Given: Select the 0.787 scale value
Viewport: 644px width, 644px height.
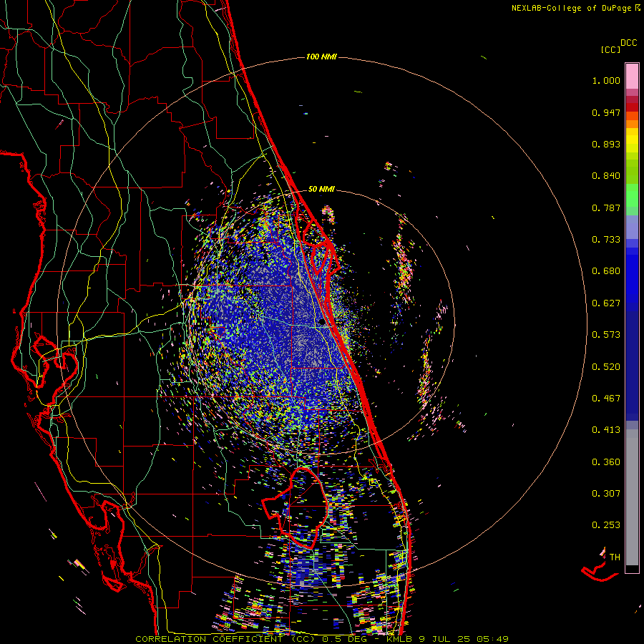Looking at the screenshot, I should 606,208.
